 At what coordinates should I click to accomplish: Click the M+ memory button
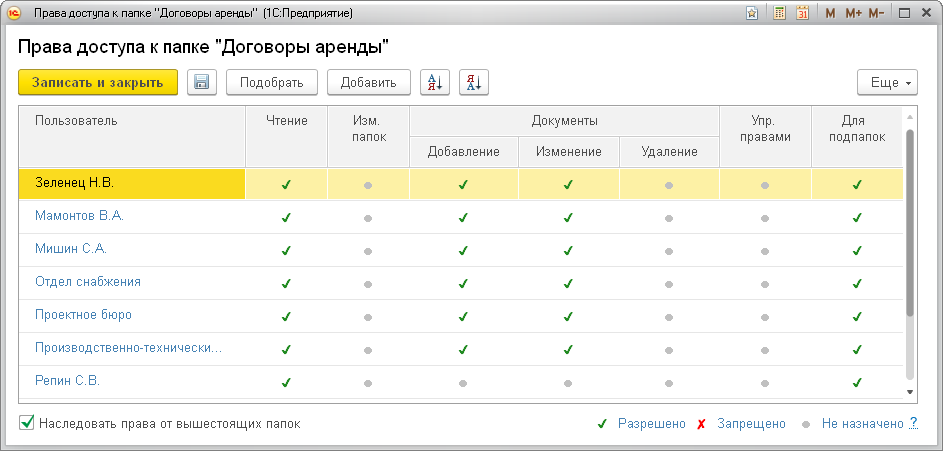pyautogui.click(x=853, y=13)
